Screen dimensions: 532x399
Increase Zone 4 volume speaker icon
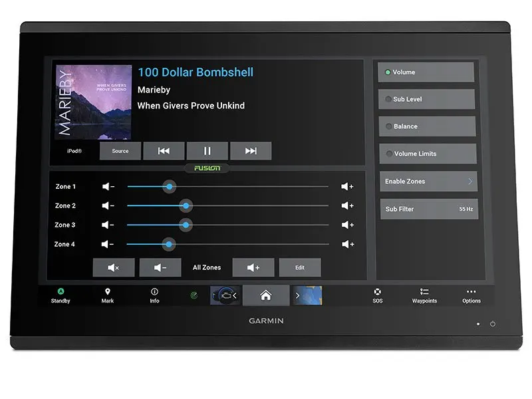pos(347,244)
